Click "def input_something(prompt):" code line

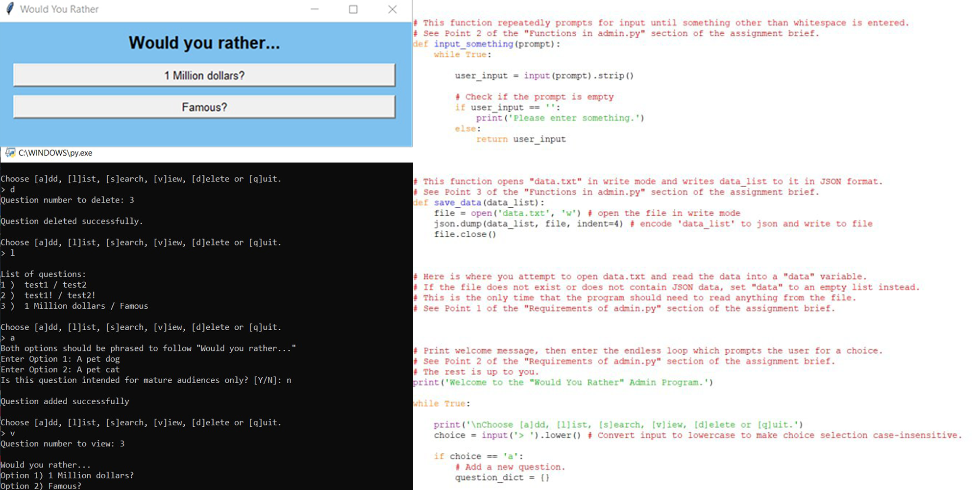tap(487, 44)
